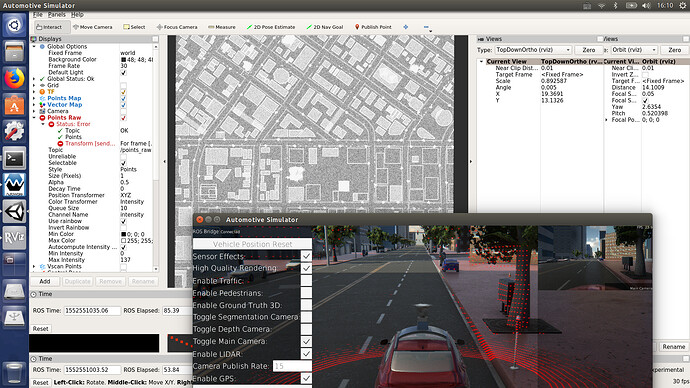Uncheck Enable LIDAR in simulator
Viewport: 690px width, 388px height.
[306, 354]
